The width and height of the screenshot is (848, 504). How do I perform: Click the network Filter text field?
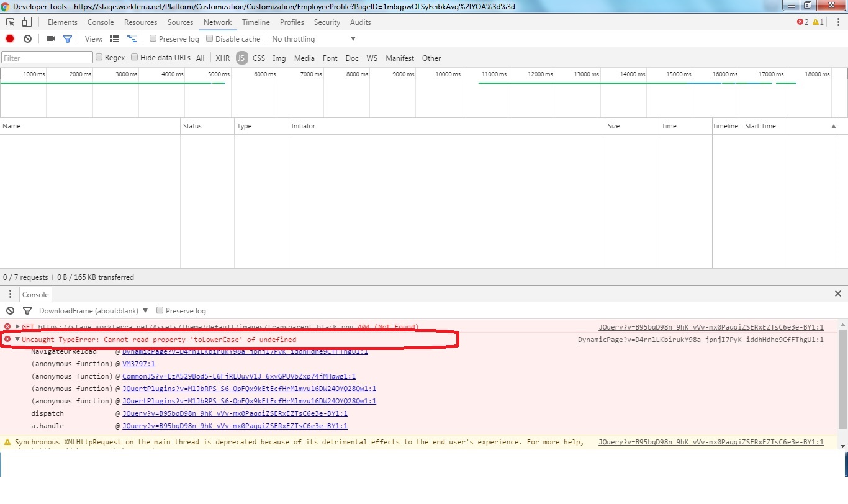pyautogui.click(x=47, y=58)
